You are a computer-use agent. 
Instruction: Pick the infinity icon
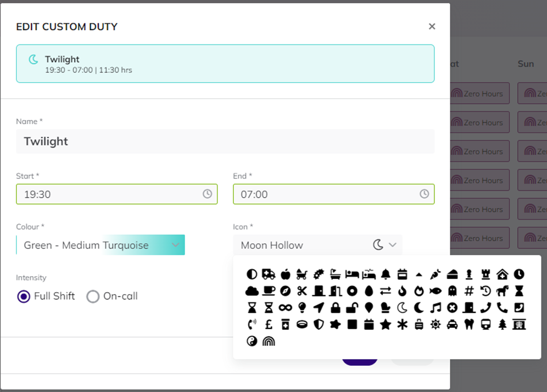point(286,307)
